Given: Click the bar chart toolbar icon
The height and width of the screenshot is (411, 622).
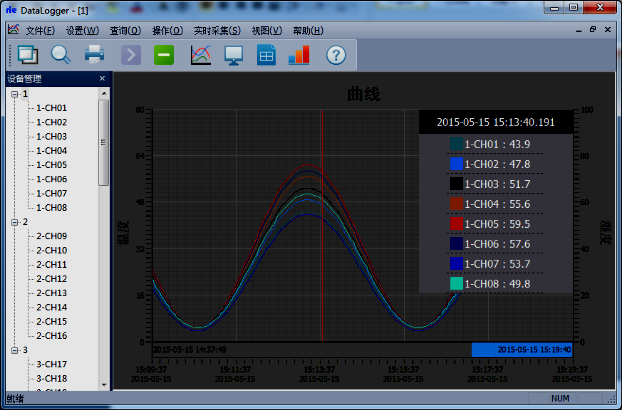Looking at the screenshot, I should pos(299,55).
